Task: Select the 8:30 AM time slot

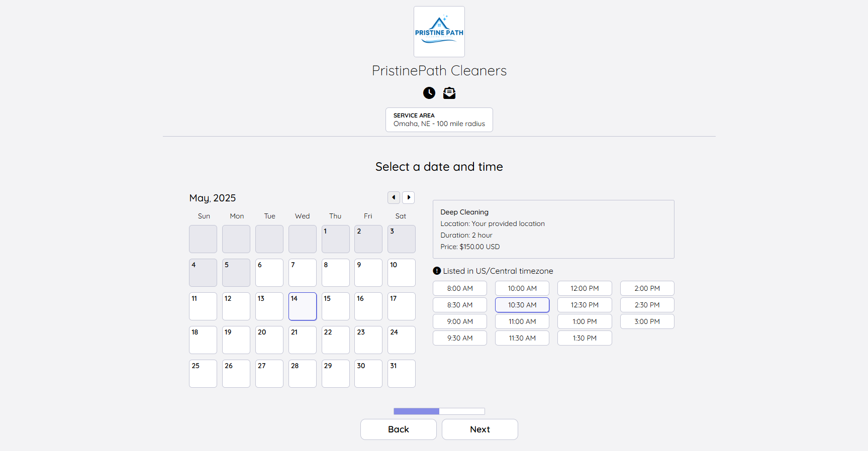Action: click(x=460, y=305)
